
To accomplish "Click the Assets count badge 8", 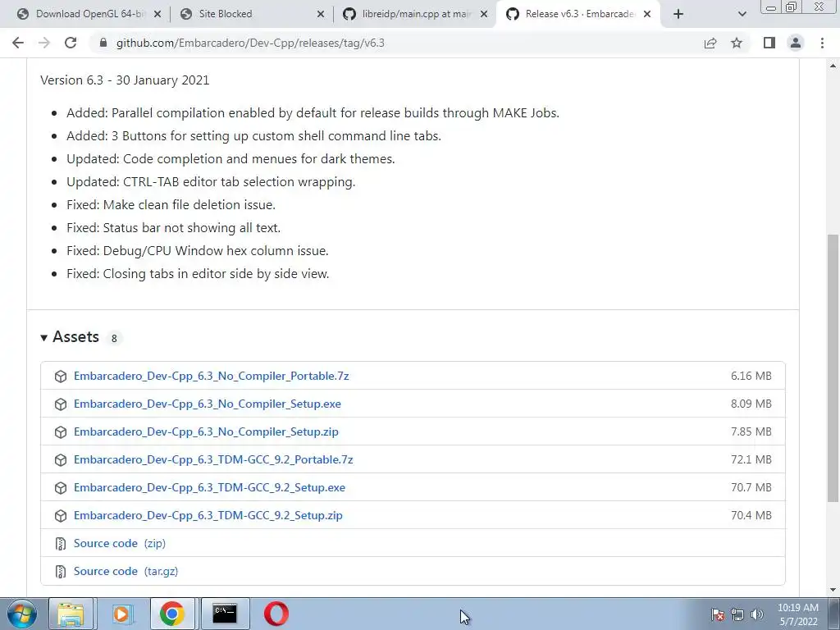I will [x=113, y=338].
